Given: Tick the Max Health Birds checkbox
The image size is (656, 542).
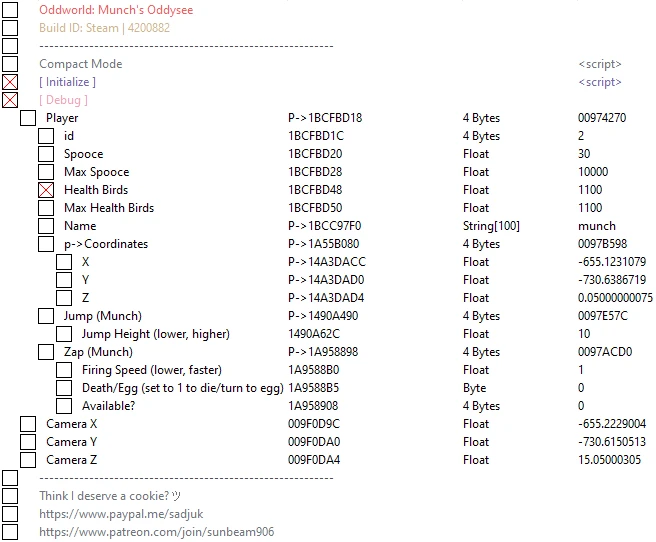Looking at the screenshot, I should [x=46, y=208].
